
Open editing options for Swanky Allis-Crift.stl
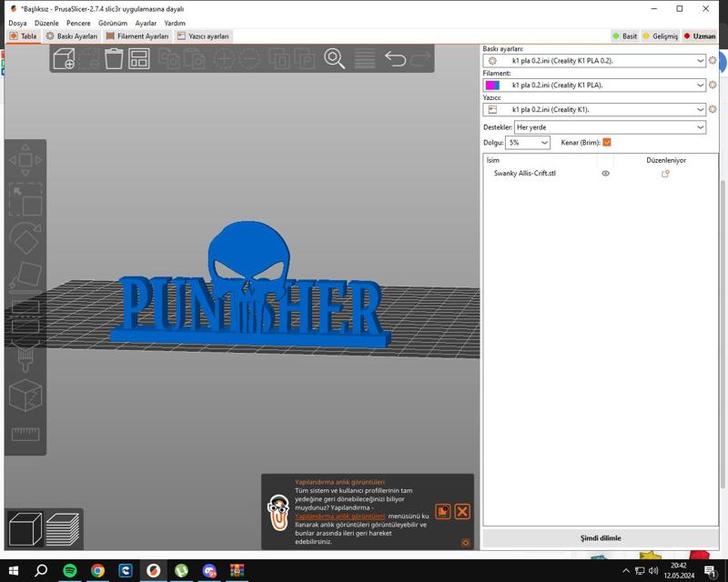[665, 174]
